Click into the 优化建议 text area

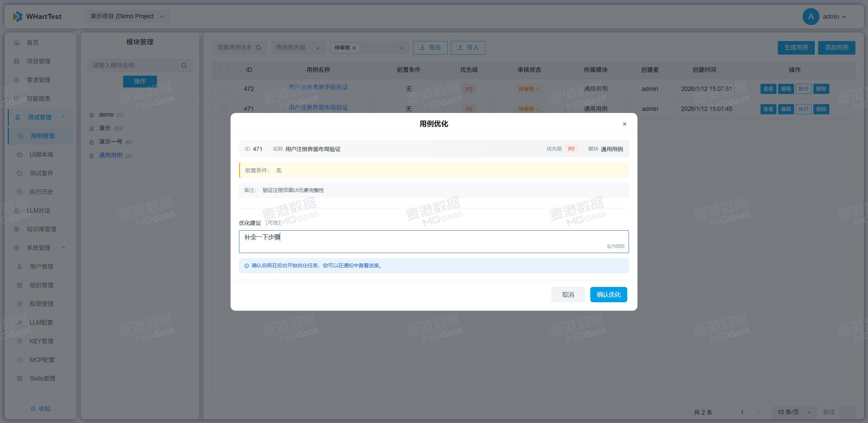(434, 242)
